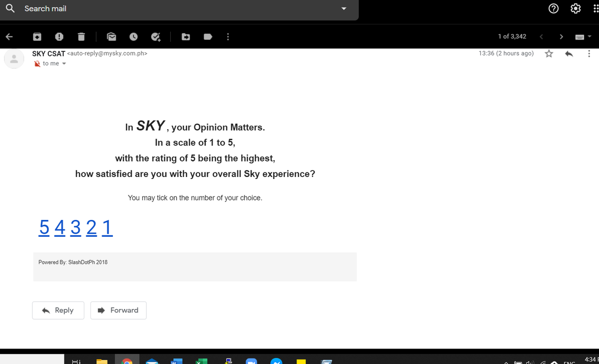
Task: Click the '1 of 3,342' message counter
Action: tap(512, 36)
